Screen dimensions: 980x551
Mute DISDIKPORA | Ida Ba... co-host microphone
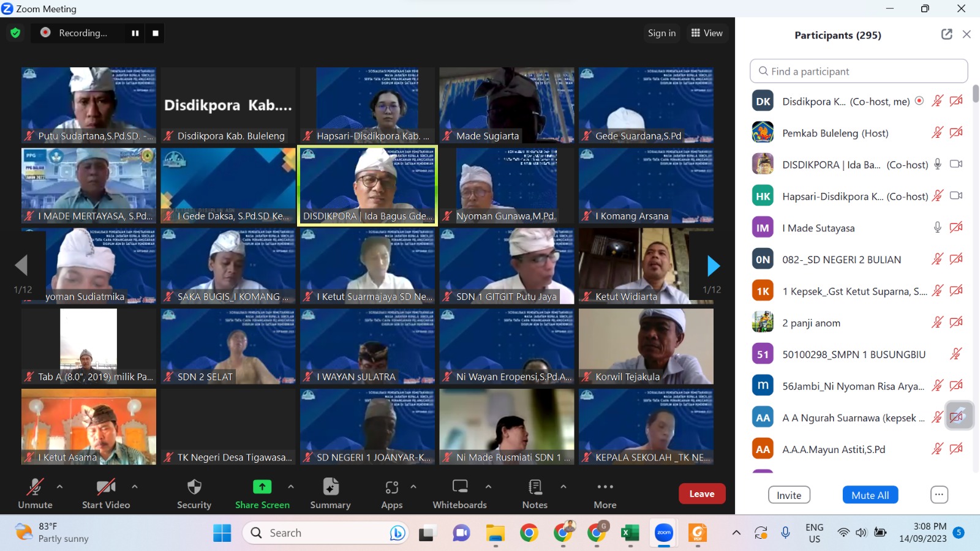937,164
